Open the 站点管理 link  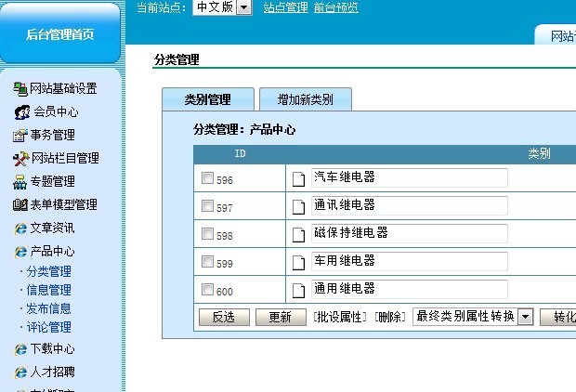coord(285,7)
